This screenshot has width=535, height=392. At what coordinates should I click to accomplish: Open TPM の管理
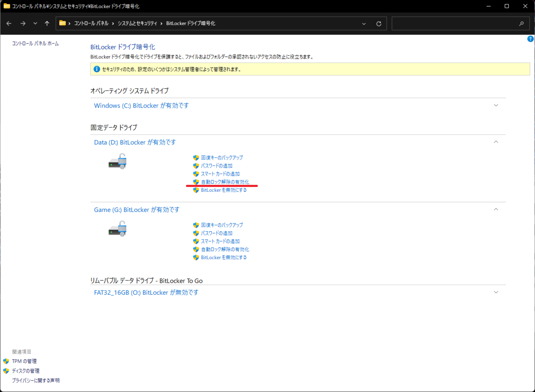click(24, 361)
